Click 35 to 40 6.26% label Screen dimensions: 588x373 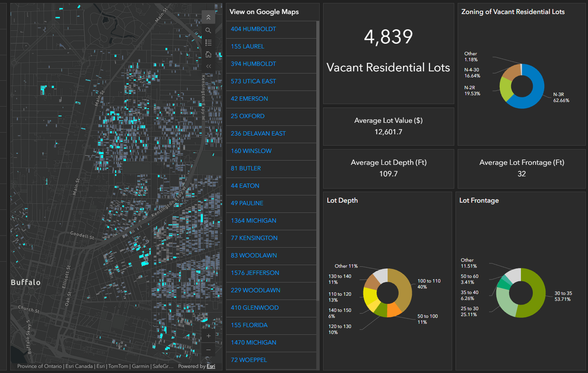[470, 295]
